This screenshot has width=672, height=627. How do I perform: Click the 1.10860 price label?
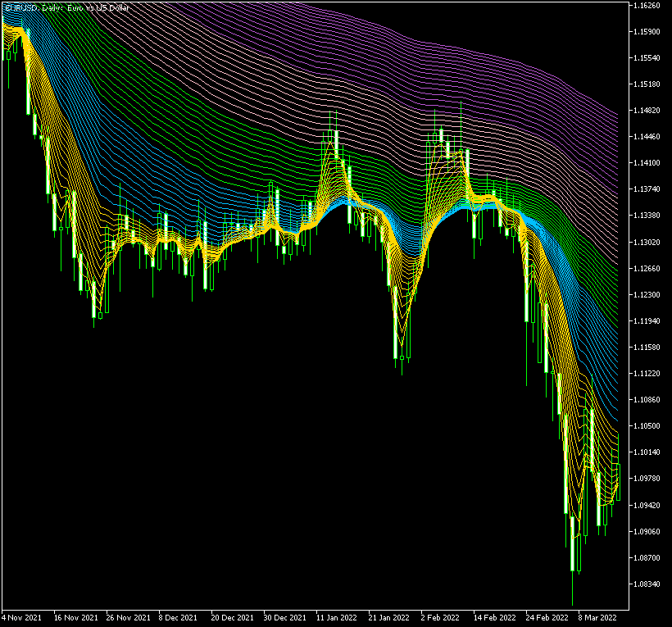point(647,400)
